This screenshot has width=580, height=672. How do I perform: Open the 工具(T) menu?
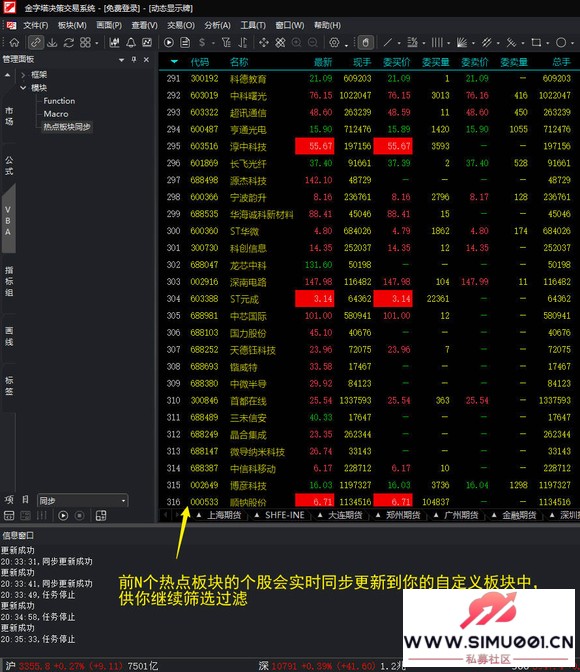point(253,25)
